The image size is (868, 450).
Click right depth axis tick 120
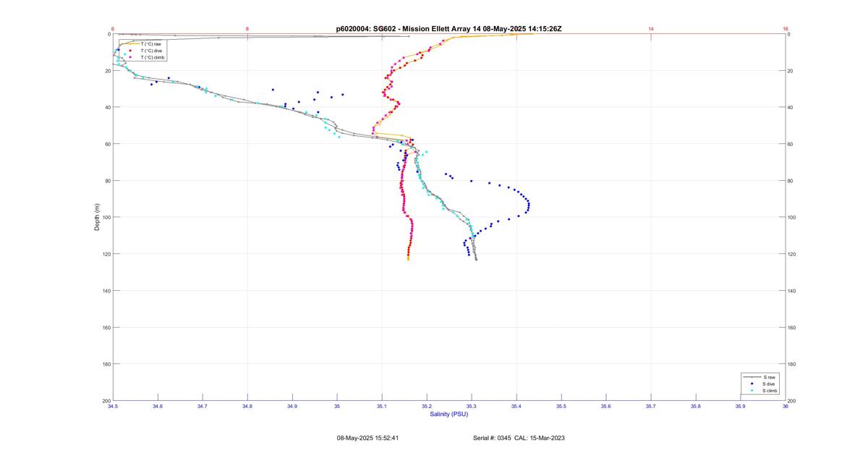pyautogui.click(x=792, y=254)
